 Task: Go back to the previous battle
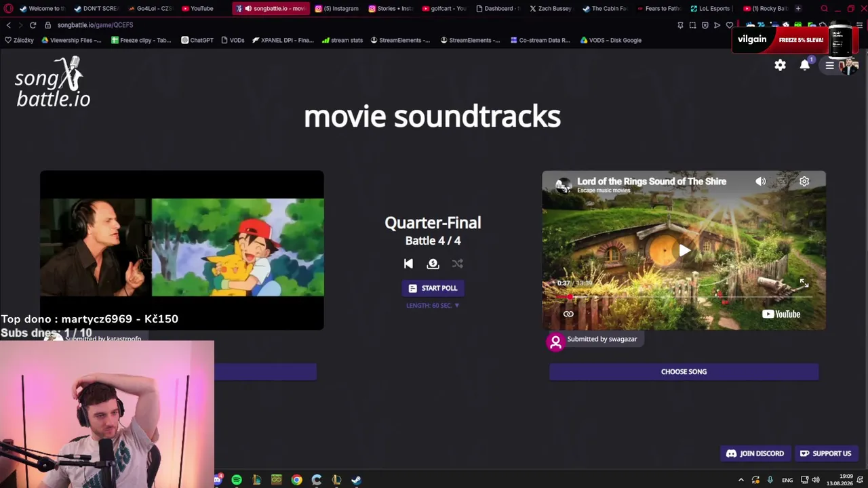click(408, 264)
